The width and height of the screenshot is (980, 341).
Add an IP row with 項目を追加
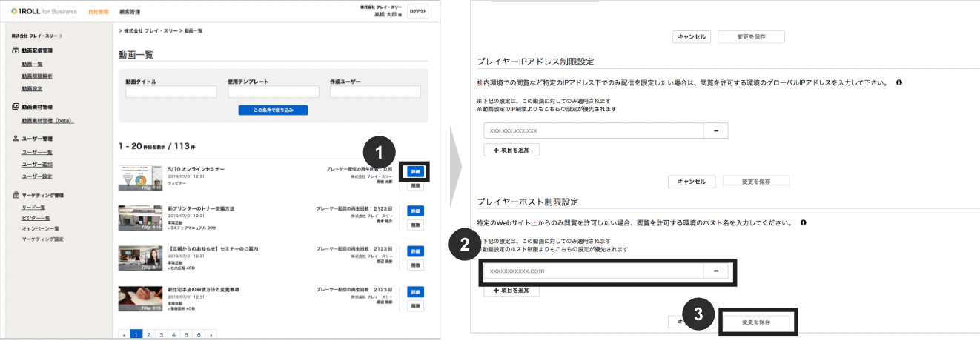[x=511, y=150]
